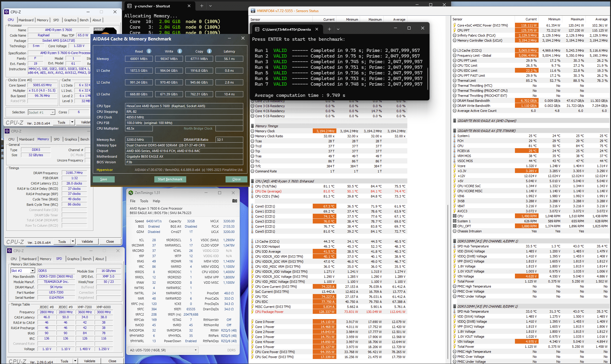Click Validate in the CPU-Z Memory window
The width and height of the screenshot is (611, 364).
[x=87, y=241]
